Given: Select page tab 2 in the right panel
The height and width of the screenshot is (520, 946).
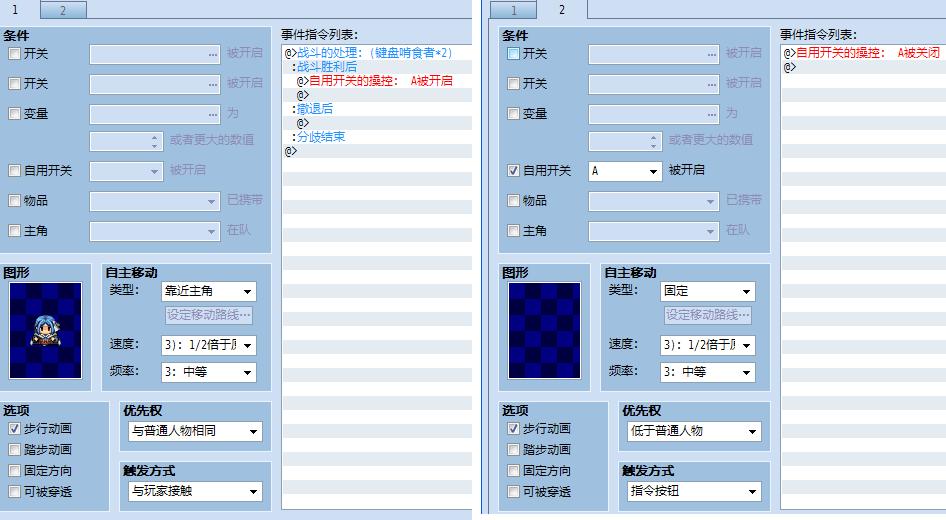Looking at the screenshot, I should point(562,10).
